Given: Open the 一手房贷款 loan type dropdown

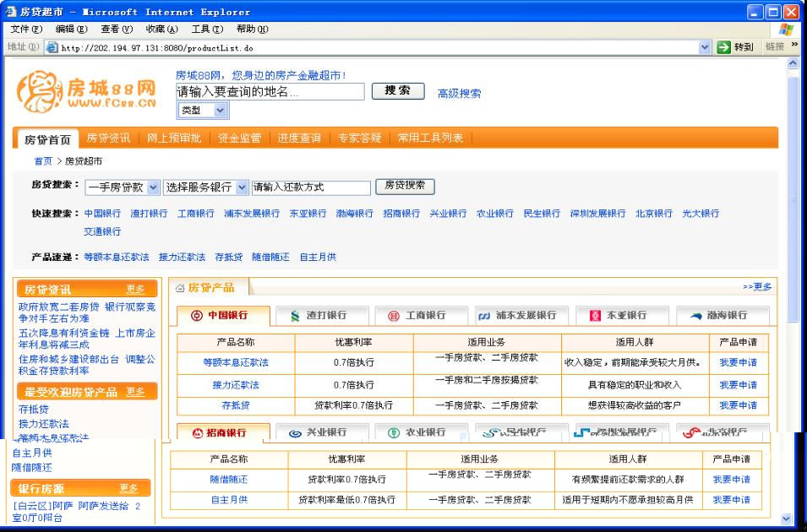Looking at the screenshot, I should (x=153, y=187).
